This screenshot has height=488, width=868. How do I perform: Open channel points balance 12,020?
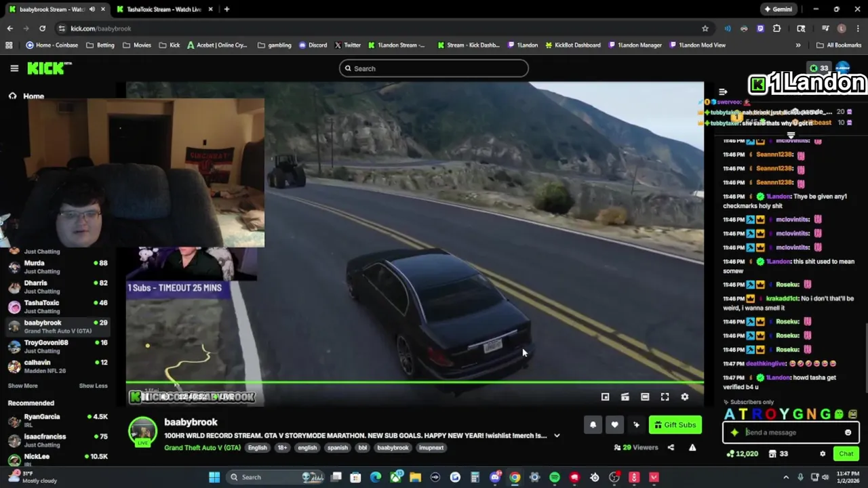743,454
